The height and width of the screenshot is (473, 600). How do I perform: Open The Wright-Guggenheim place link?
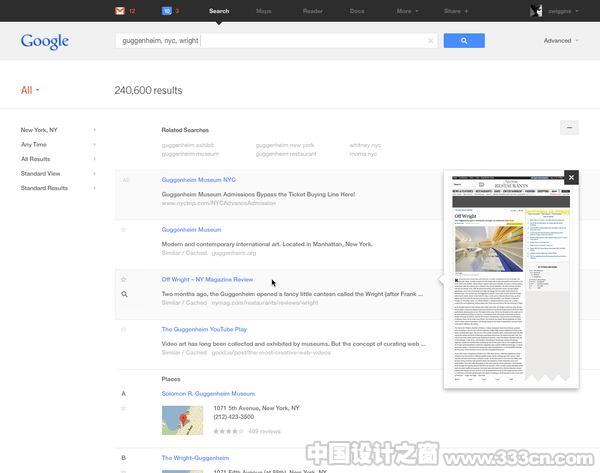tap(195, 458)
